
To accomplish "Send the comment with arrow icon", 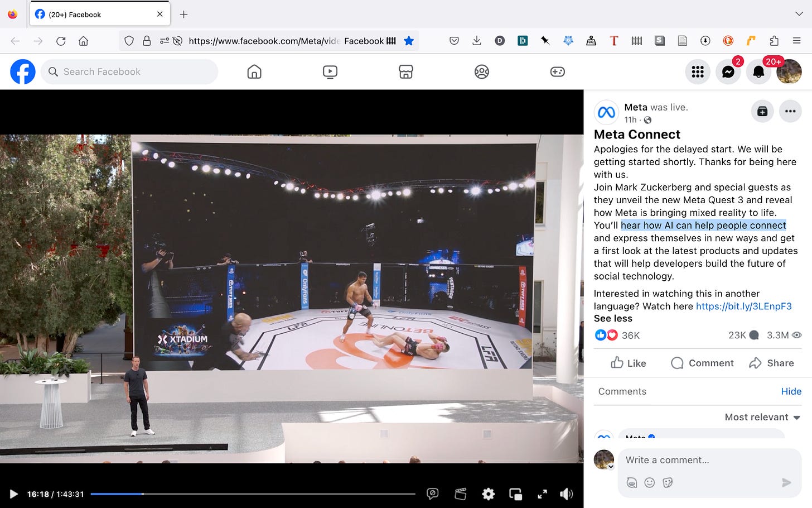I will tap(786, 482).
